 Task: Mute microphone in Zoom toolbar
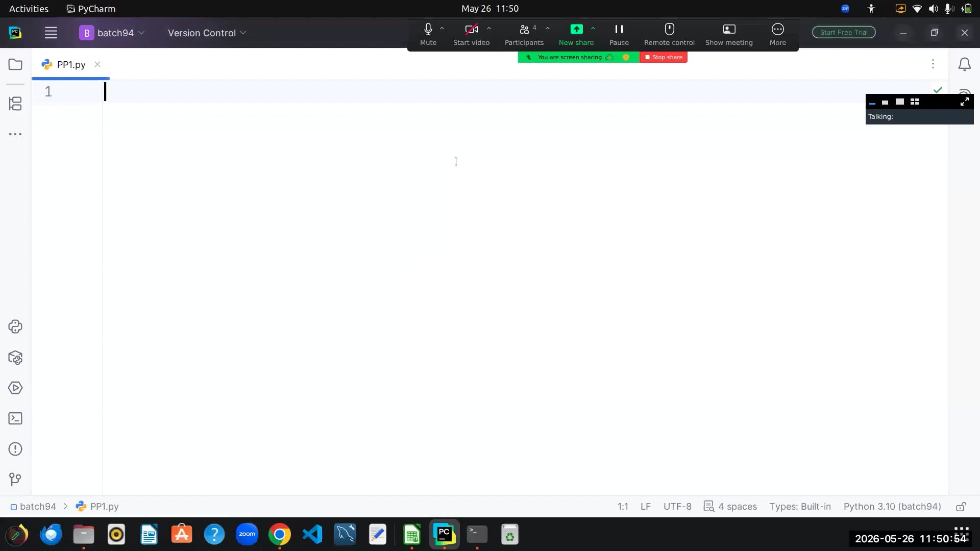coord(428,34)
